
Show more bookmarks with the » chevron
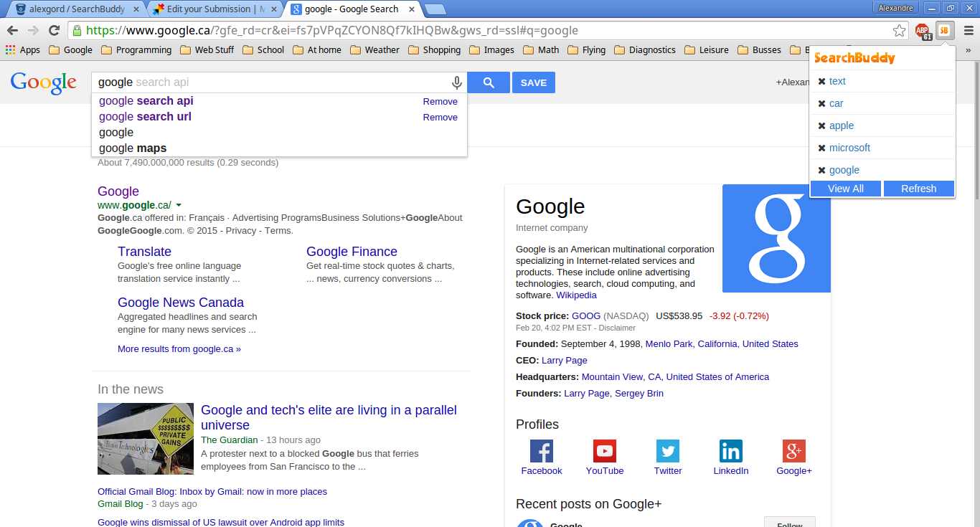[969, 49]
